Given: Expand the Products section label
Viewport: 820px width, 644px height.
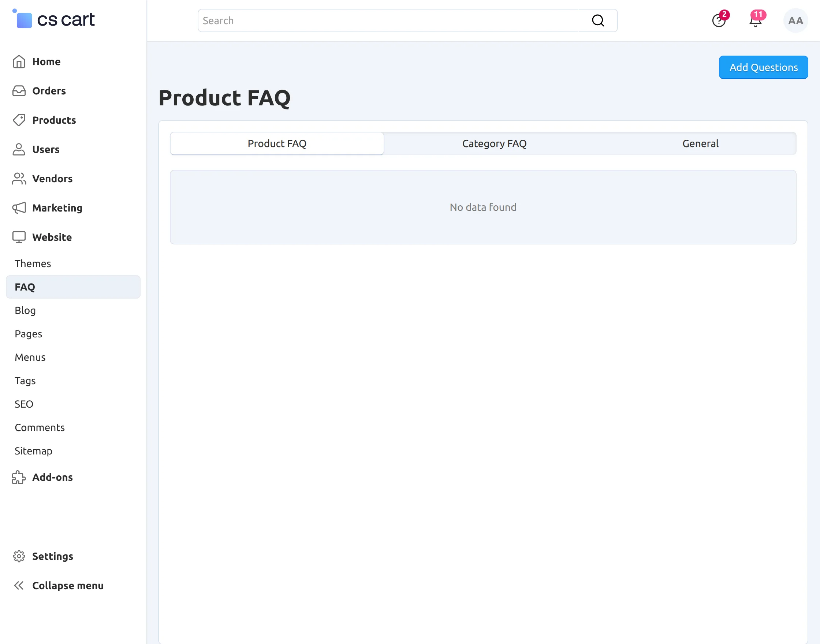Looking at the screenshot, I should 54,120.
